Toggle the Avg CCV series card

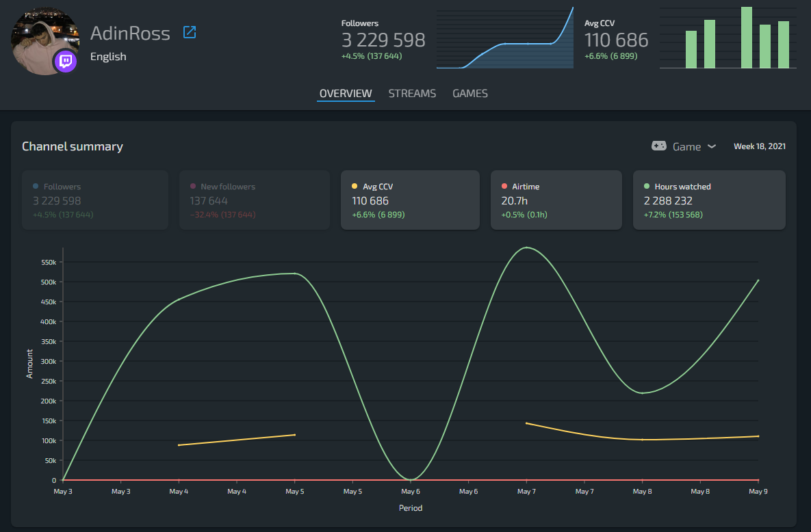point(410,200)
